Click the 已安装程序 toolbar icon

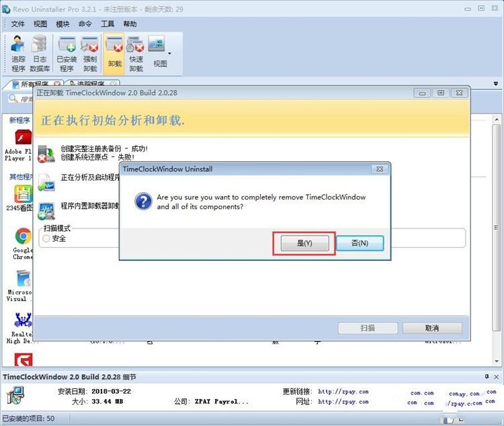coord(67,54)
